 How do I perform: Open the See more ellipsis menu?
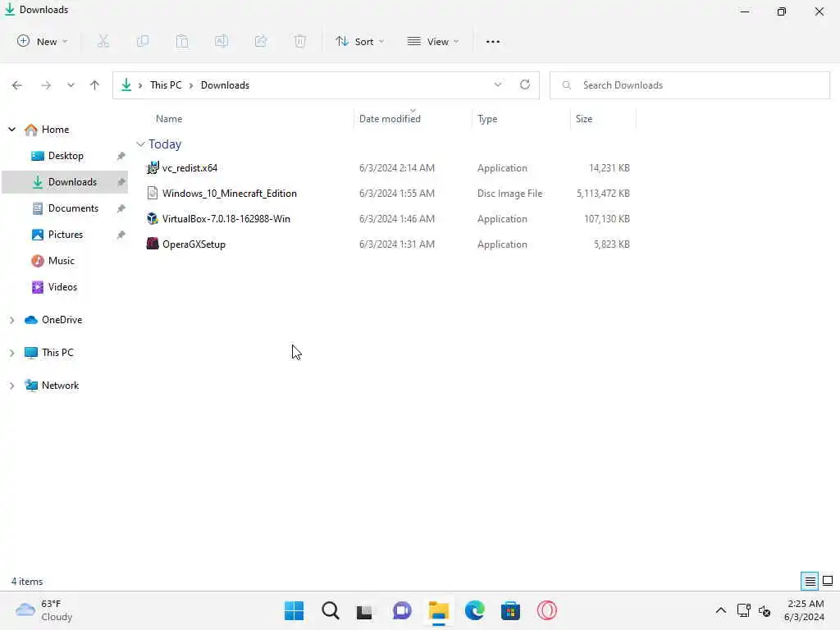click(x=493, y=41)
